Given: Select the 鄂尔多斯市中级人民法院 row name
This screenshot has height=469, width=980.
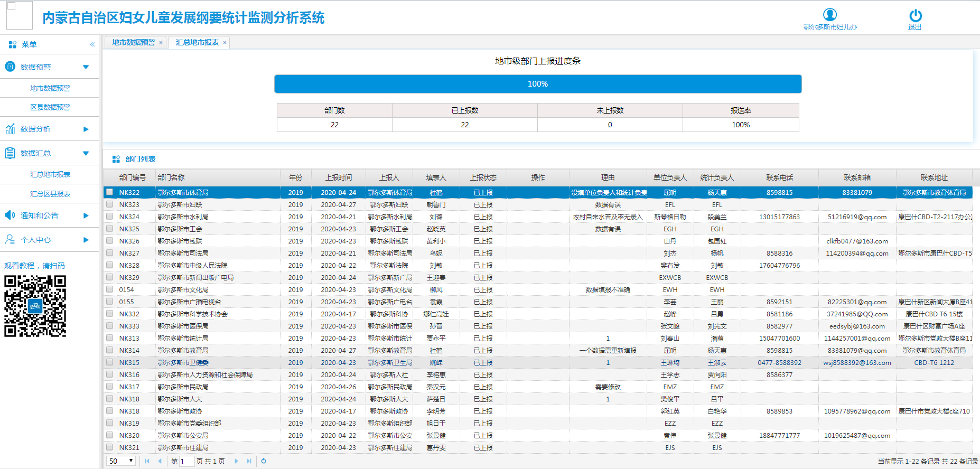Looking at the screenshot, I should [x=192, y=265].
